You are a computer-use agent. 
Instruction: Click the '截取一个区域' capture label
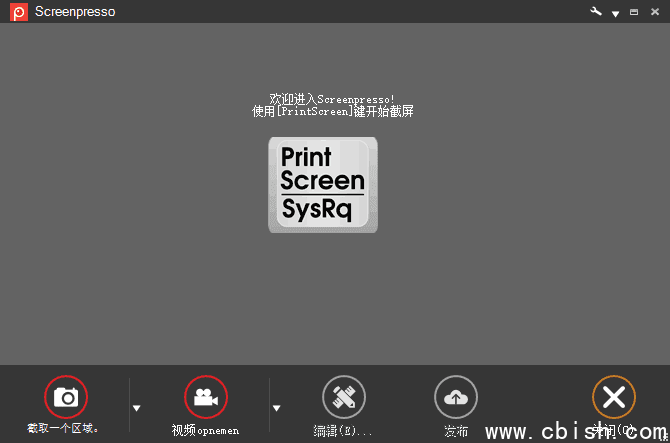[x=63, y=429]
